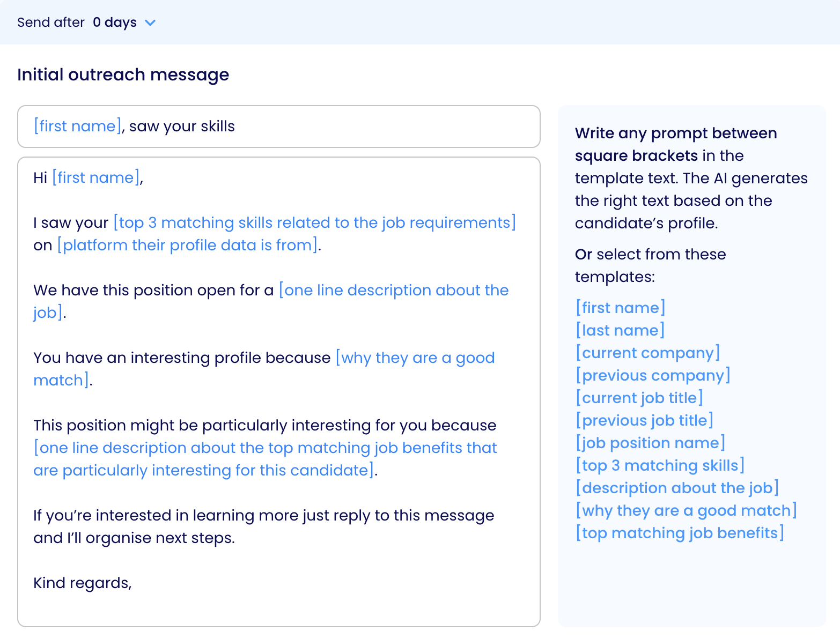Screen dimensions: 840x639
Task: Insert the [description about the job] template
Action: pos(677,488)
